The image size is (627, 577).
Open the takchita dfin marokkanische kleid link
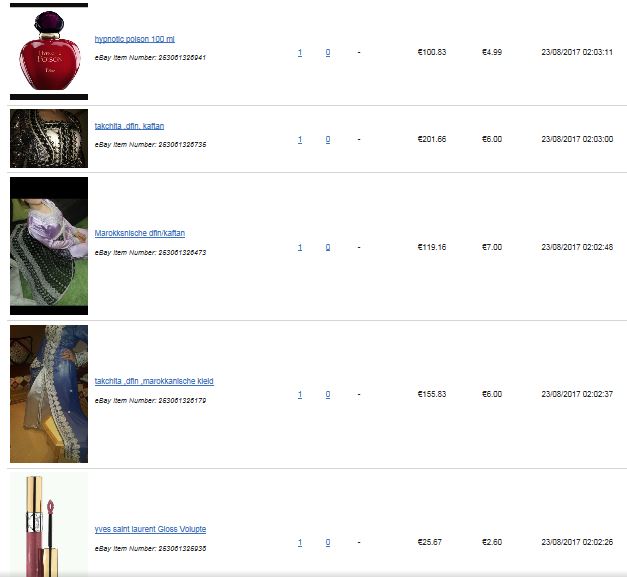tap(154, 381)
